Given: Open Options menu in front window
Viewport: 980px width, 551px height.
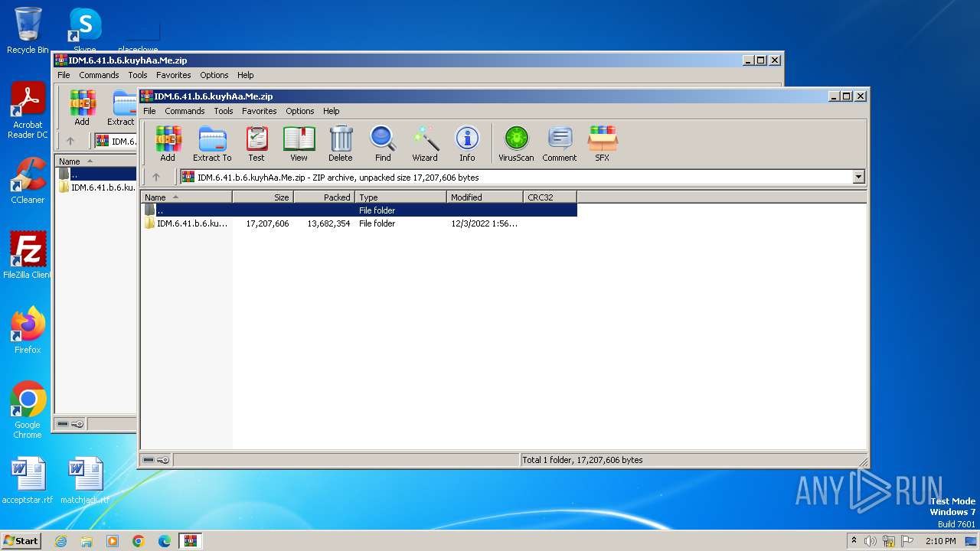Looking at the screenshot, I should point(300,111).
